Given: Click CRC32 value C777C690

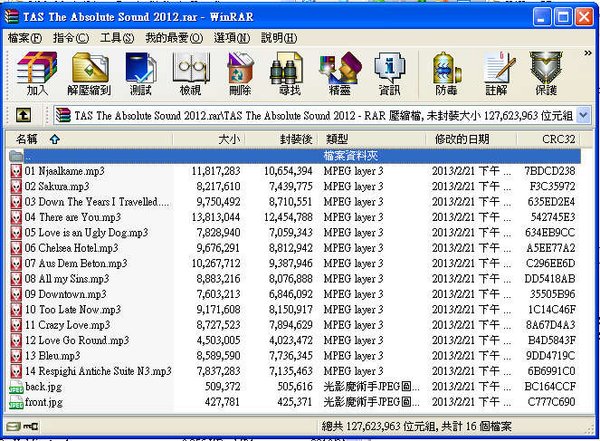Looking at the screenshot, I should (x=551, y=402).
